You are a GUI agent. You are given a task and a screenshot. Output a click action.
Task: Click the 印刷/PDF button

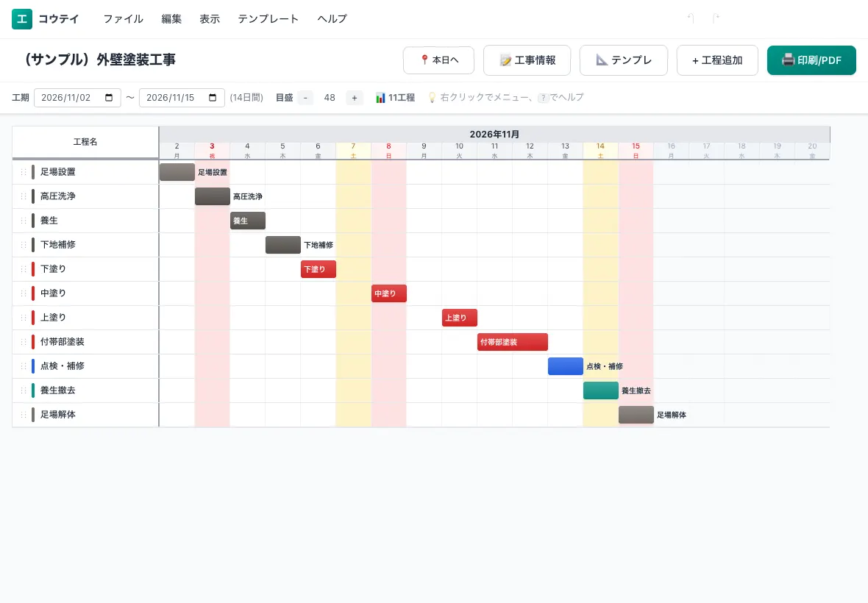pos(811,60)
